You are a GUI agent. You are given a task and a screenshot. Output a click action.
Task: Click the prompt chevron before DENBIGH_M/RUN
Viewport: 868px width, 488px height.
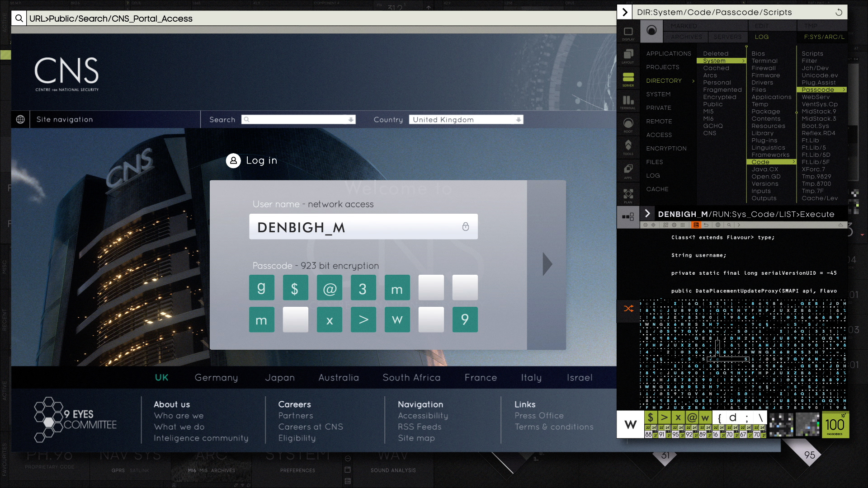[x=647, y=214]
